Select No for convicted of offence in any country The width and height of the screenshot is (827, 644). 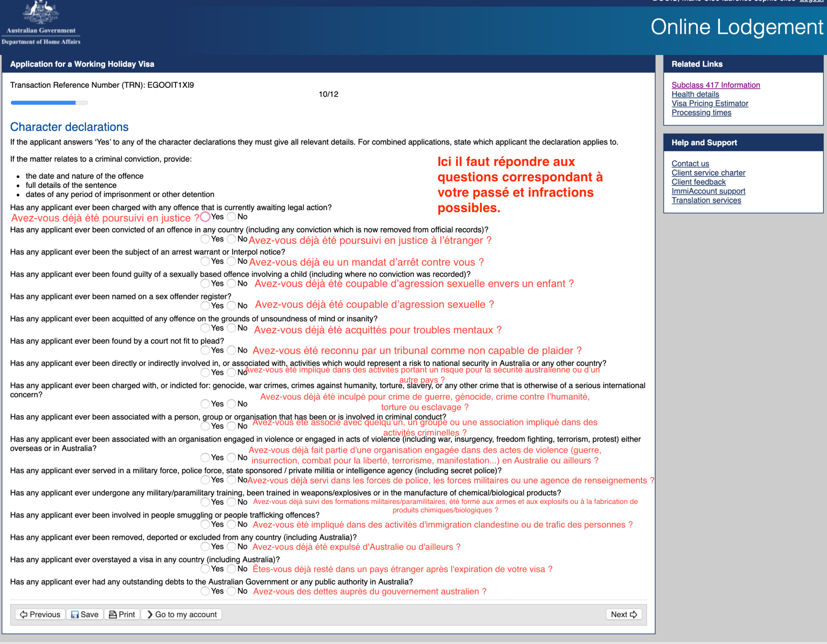(x=231, y=239)
